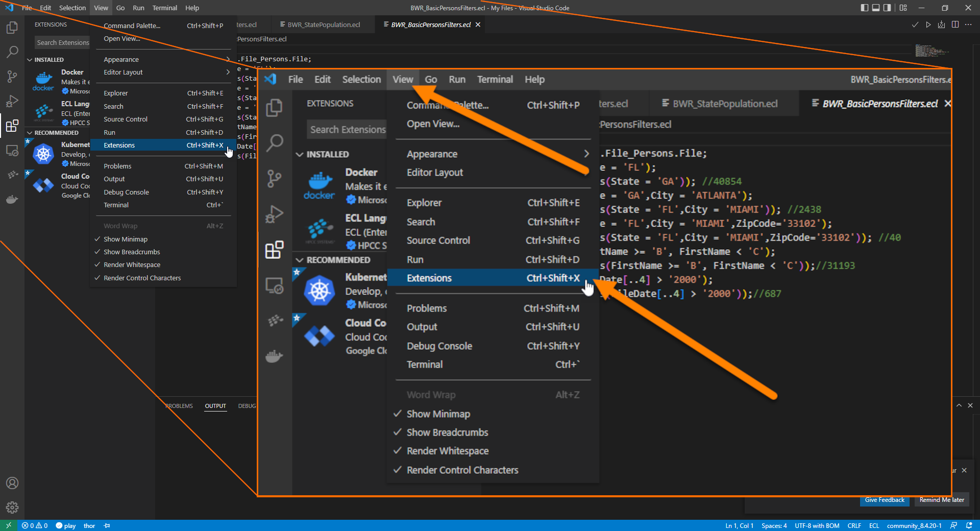980x531 pixels.
Task: Click the editor minimap preview
Action: [932, 51]
